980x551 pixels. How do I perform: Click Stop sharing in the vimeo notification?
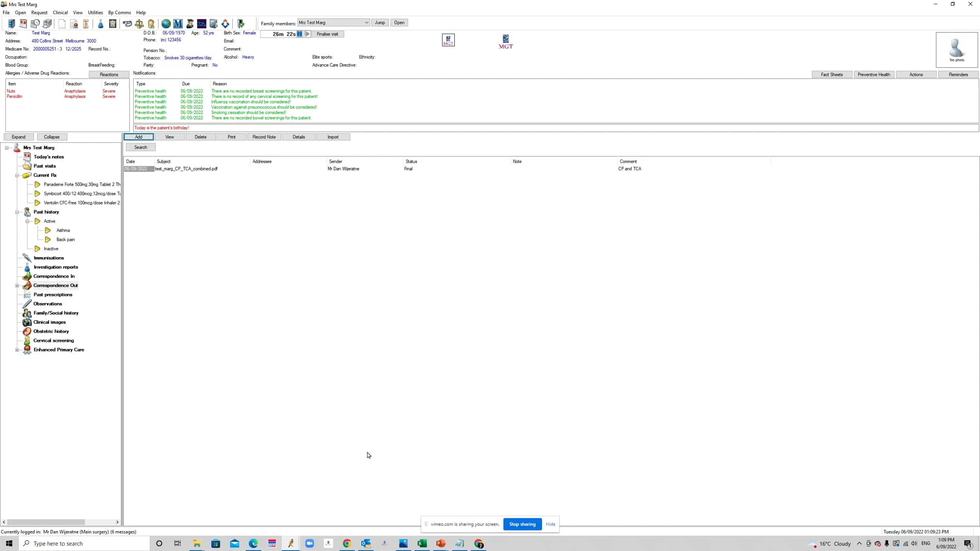pos(522,524)
